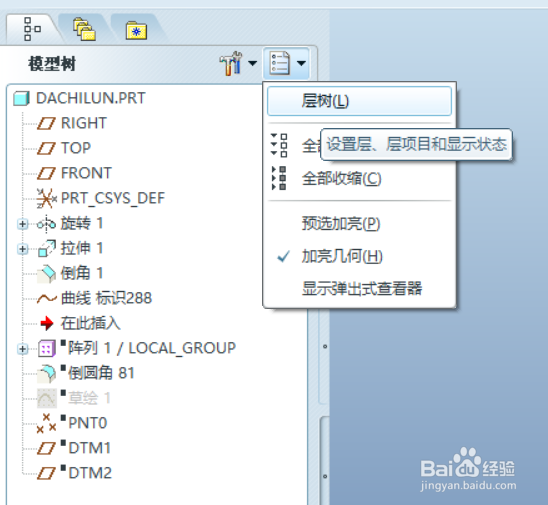The height and width of the screenshot is (505, 548).
Task: Click the DTM2 datum plane icon
Action: tap(46, 474)
